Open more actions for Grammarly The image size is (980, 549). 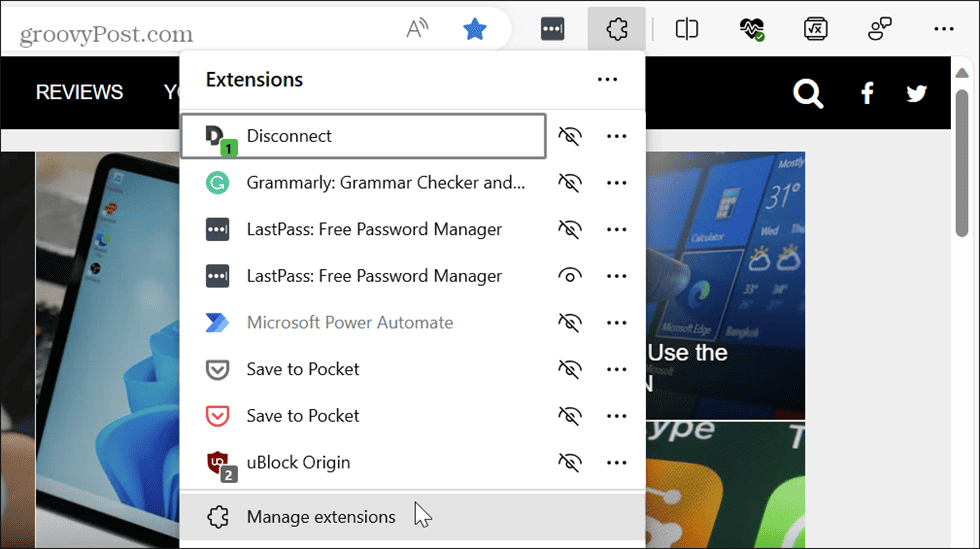click(617, 183)
